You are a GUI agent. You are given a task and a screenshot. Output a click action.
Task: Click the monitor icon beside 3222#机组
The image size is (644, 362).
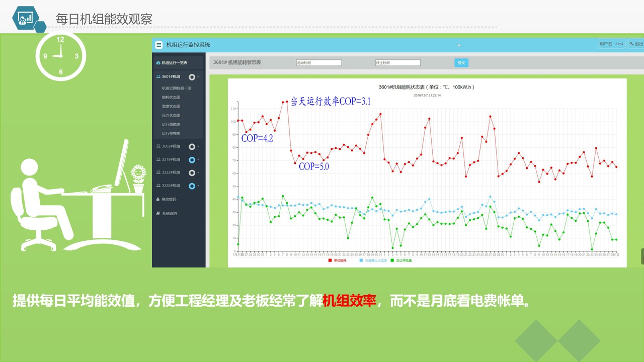coord(158,172)
